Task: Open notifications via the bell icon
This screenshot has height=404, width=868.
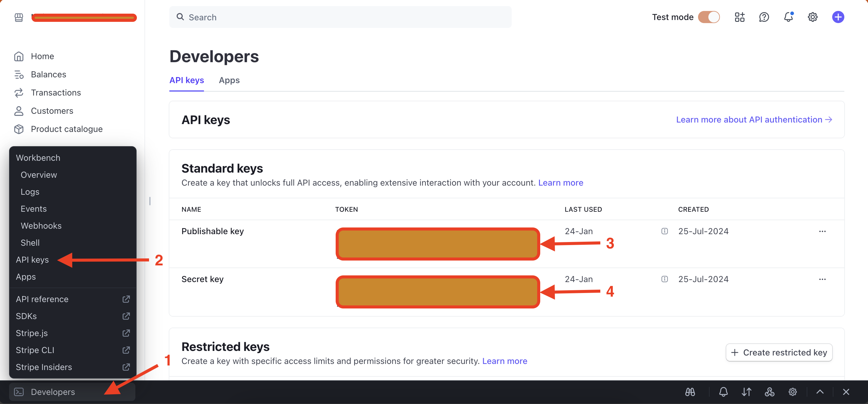Action: click(788, 17)
